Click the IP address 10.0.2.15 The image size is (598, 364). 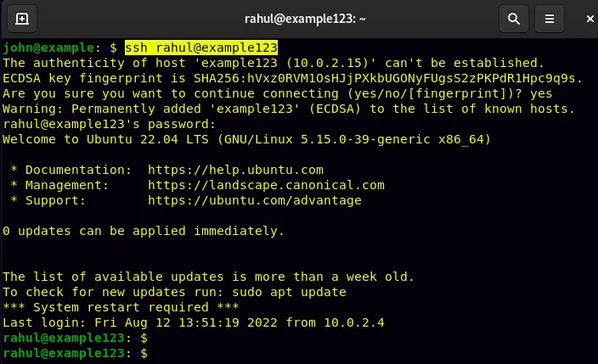pos(327,63)
